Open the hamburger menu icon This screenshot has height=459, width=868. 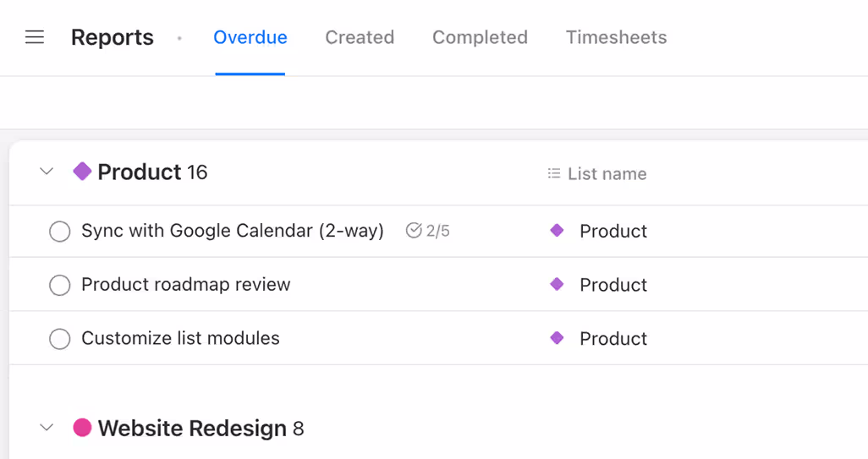point(35,37)
